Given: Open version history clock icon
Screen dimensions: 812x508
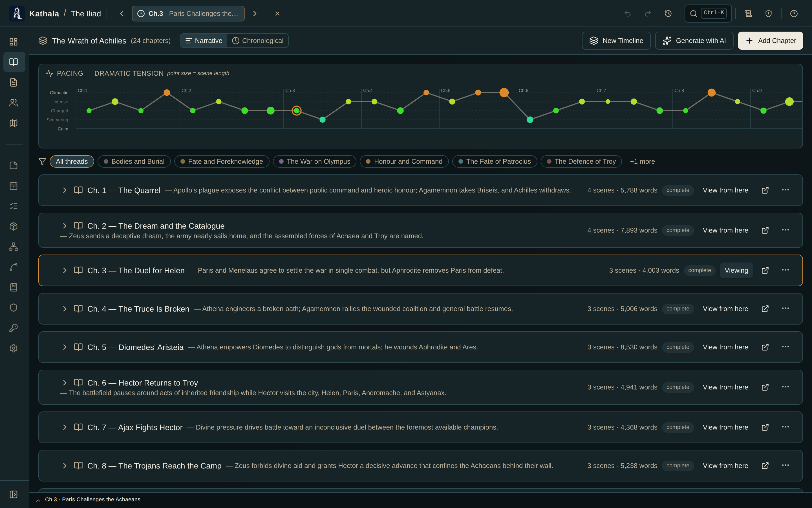Looking at the screenshot, I should coord(668,14).
